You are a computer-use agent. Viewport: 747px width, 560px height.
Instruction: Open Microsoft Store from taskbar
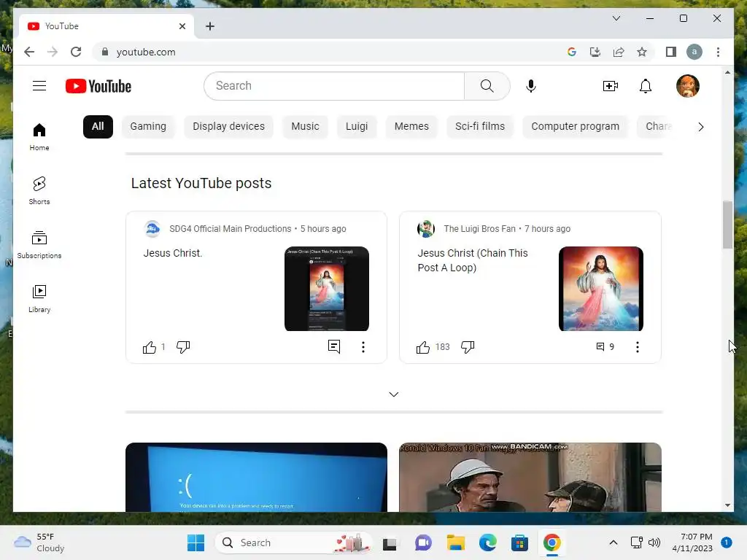tap(519, 542)
